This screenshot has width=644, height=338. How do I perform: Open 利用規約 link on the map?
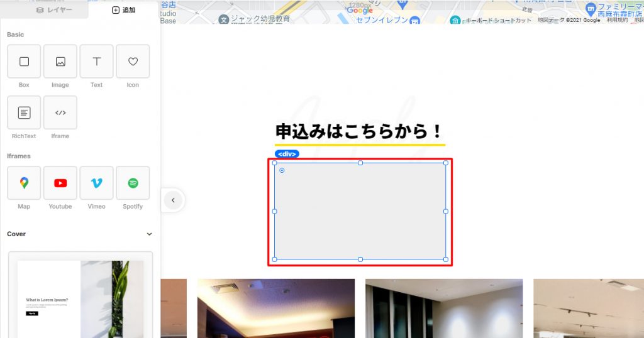point(616,20)
